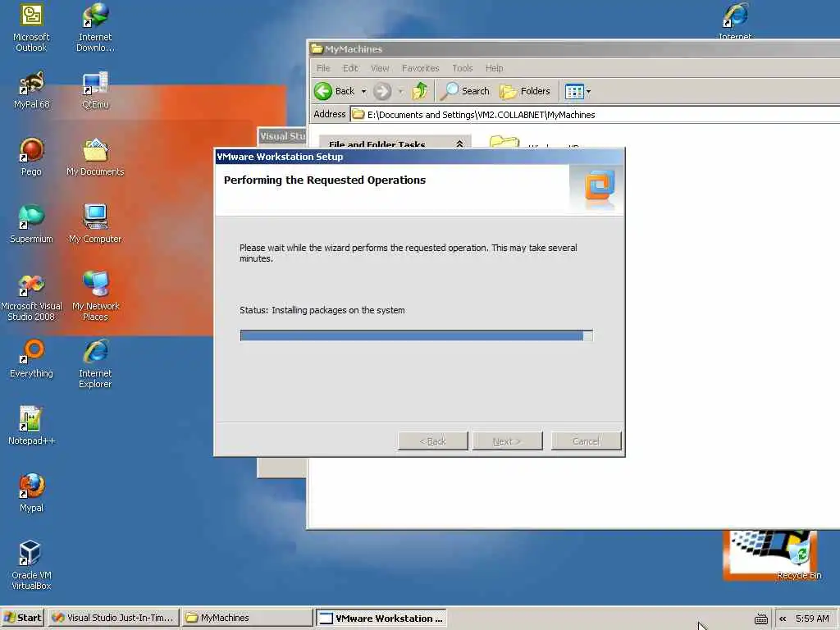
Task: Click the VMware Workstation Setup title bar
Action: click(419, 157)
